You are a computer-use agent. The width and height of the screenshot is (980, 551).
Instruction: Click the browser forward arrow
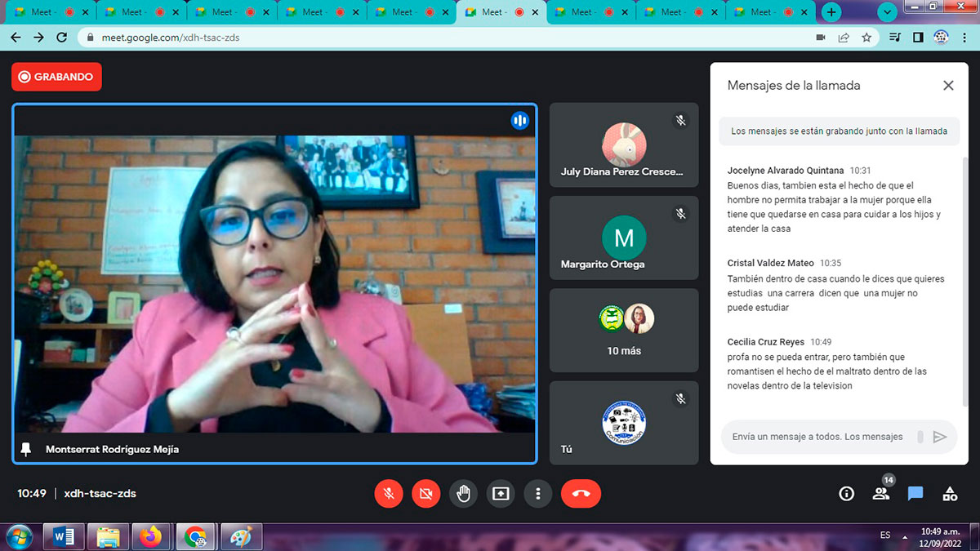click(38, 38)
